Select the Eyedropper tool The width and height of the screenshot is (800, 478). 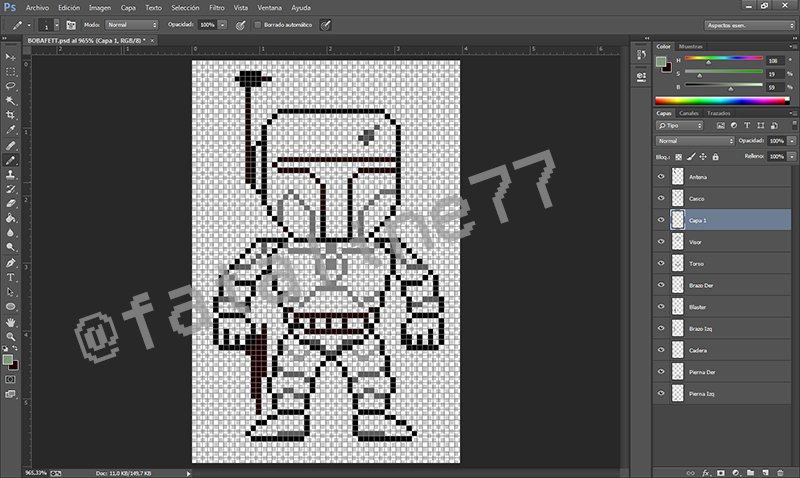point(10,130)
